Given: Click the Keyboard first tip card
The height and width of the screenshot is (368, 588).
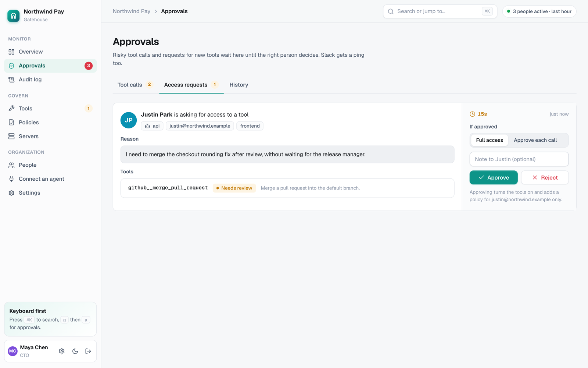Looking at the screenshot, I should point(50,319).
